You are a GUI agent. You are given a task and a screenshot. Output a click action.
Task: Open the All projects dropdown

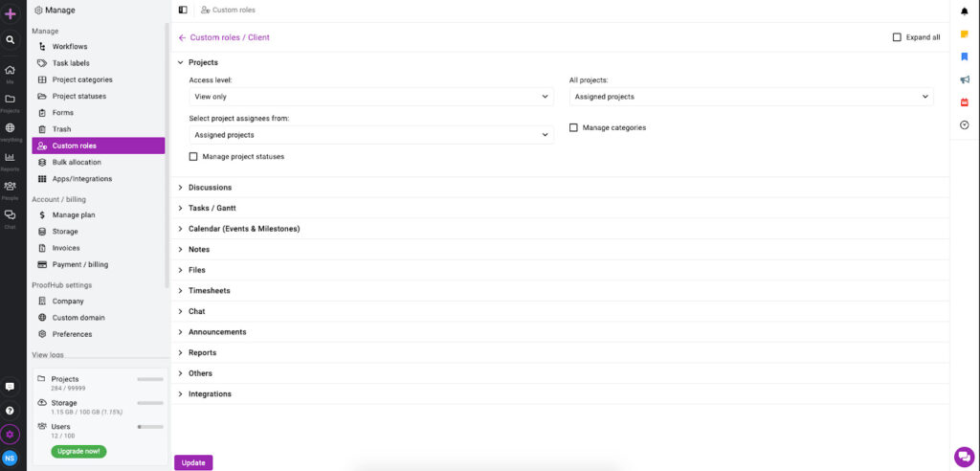coord(751,97)
